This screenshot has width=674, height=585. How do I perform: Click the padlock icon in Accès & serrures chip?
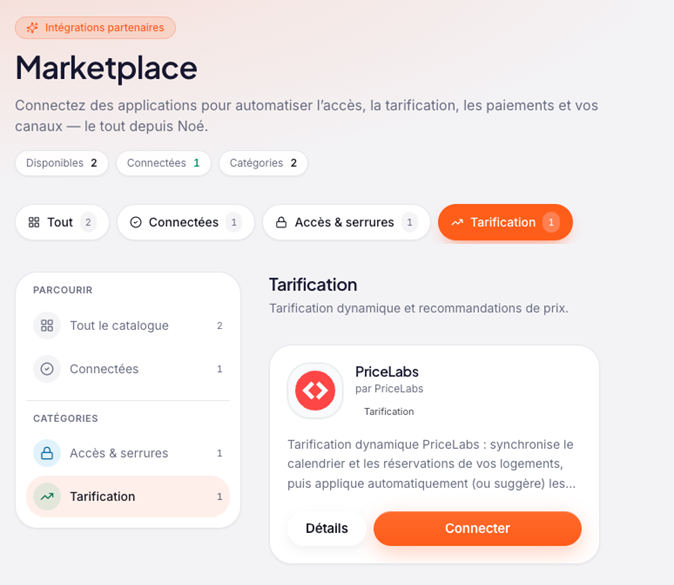(281, 222)
